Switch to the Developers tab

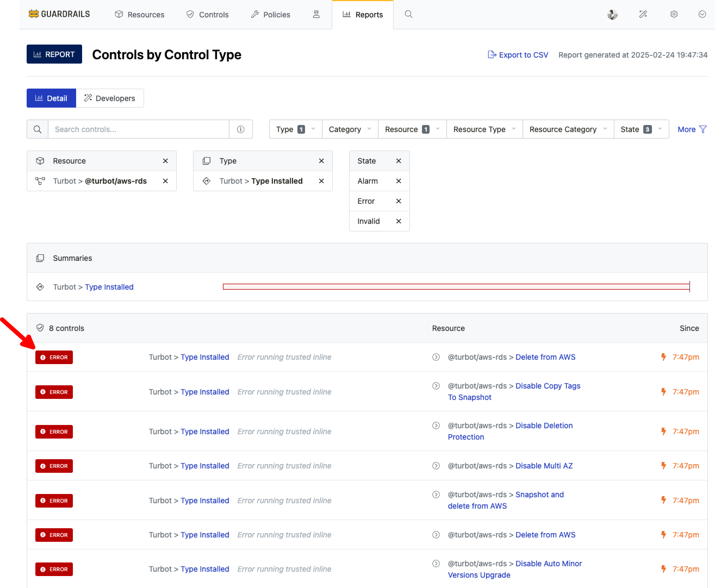[x=110, y=98]
